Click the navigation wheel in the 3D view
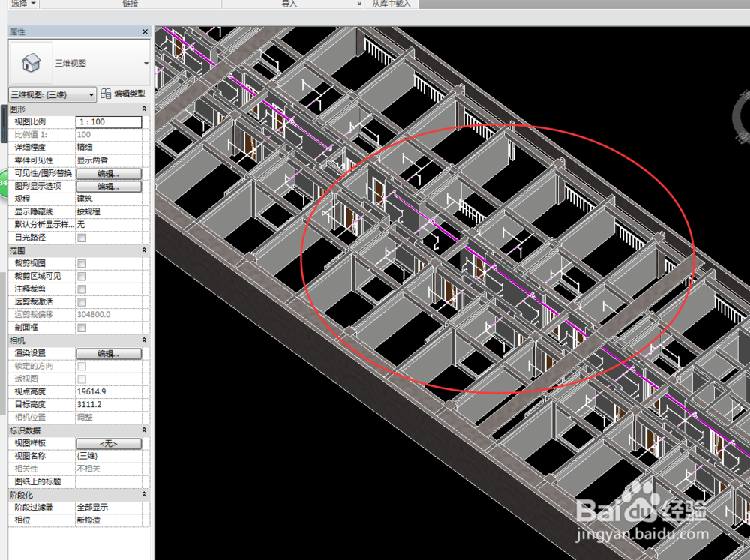Screen dimensions: 750x560 click(x=741, y=115)
